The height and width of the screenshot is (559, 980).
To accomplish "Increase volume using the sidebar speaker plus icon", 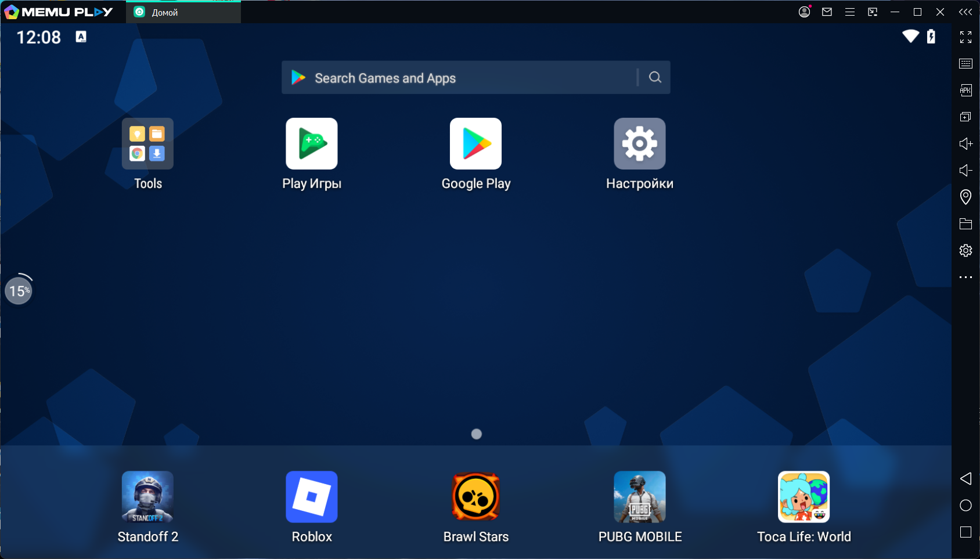I will [965, 144].
